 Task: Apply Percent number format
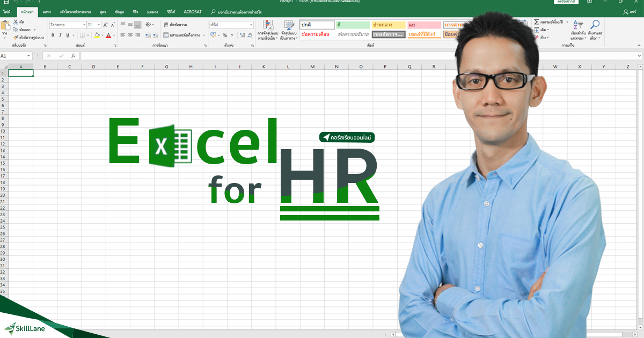[x=224, y=36]
